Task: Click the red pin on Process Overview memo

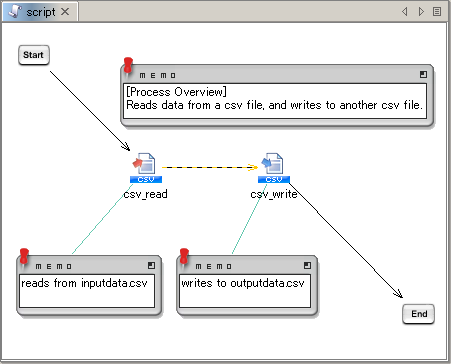Action: pos(128,65)
